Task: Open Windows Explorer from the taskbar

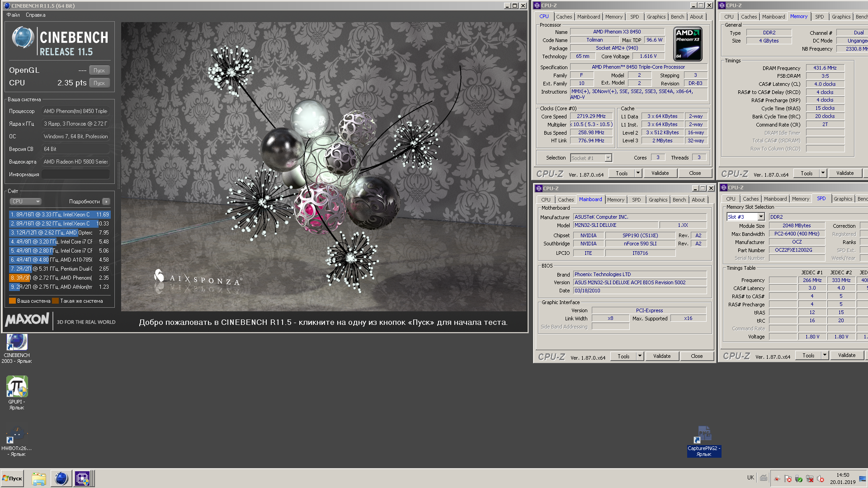Action: pos(39,479)
